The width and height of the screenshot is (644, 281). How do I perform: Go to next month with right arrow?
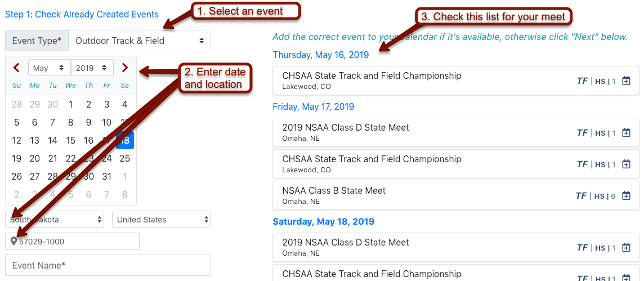[125, 68]
